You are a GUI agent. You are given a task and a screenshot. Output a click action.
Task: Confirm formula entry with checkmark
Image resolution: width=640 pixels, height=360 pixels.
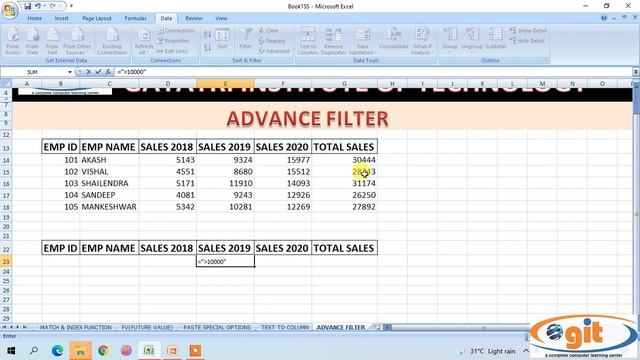pos(98,72)
